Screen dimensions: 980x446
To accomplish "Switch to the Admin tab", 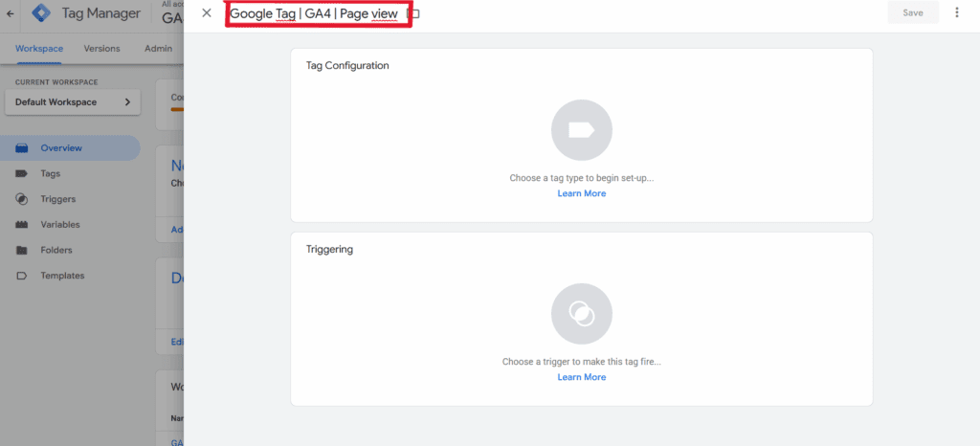I will tap(158, 48).
